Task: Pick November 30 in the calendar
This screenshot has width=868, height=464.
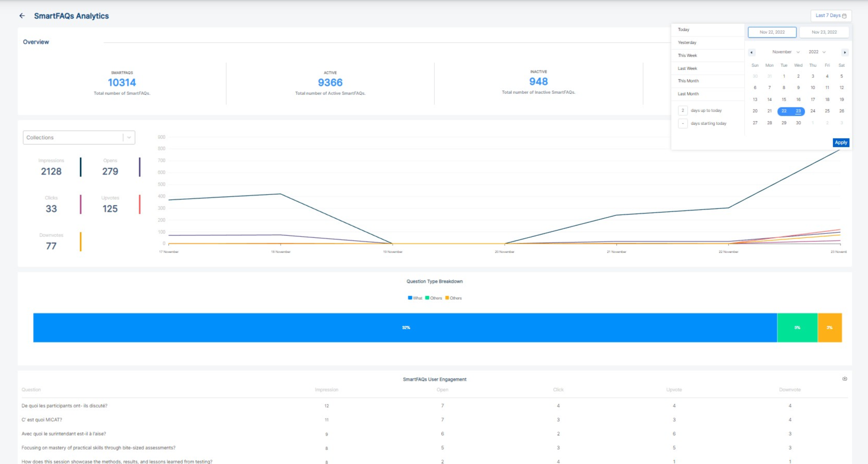Action: click(x=798, y=123)
